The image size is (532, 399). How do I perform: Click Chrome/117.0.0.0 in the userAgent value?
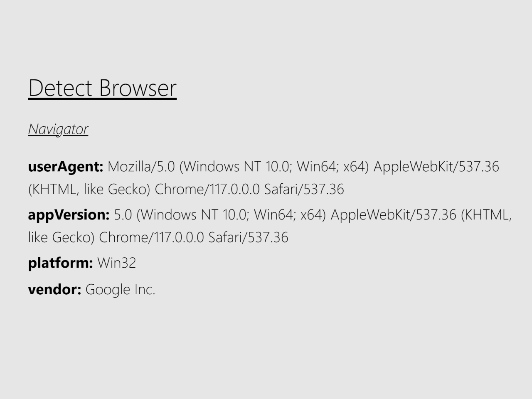click(x=207, y=190)
